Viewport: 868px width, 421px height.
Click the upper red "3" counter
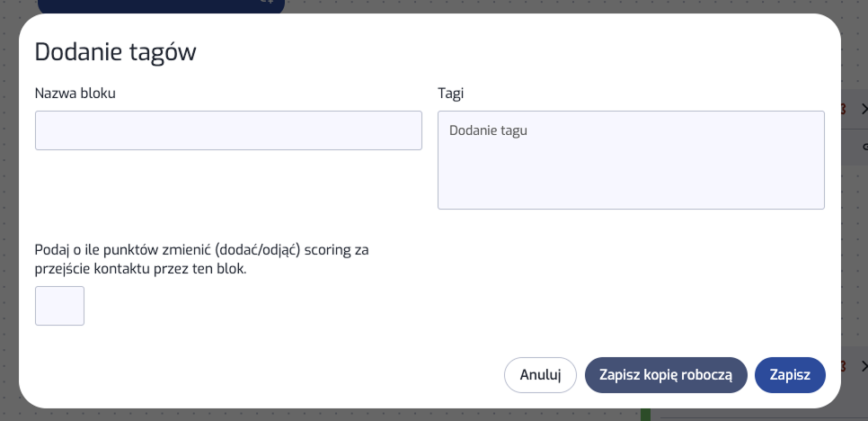click(843, 110)
